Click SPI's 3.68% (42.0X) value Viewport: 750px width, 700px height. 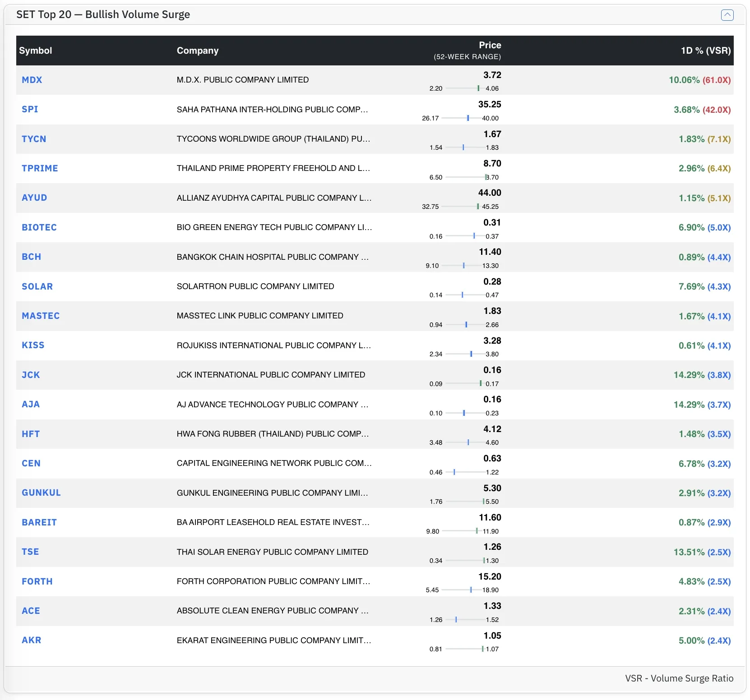coord(702,110)
